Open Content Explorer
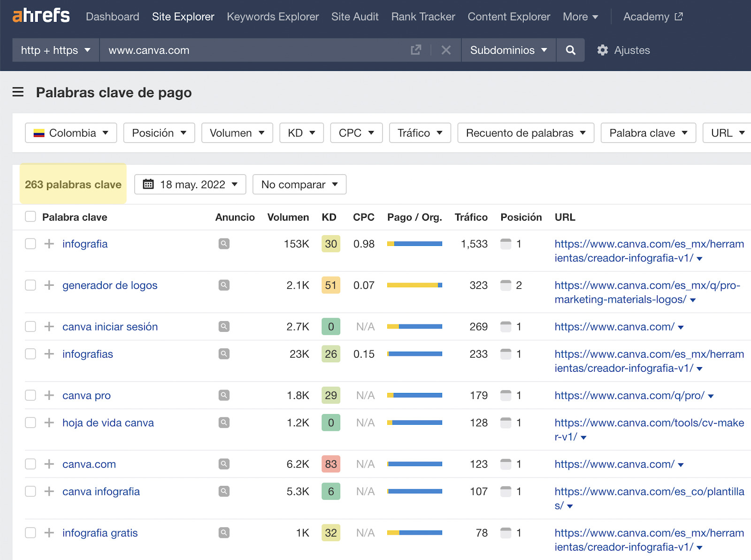751x560 pixels. click(509, 17)
